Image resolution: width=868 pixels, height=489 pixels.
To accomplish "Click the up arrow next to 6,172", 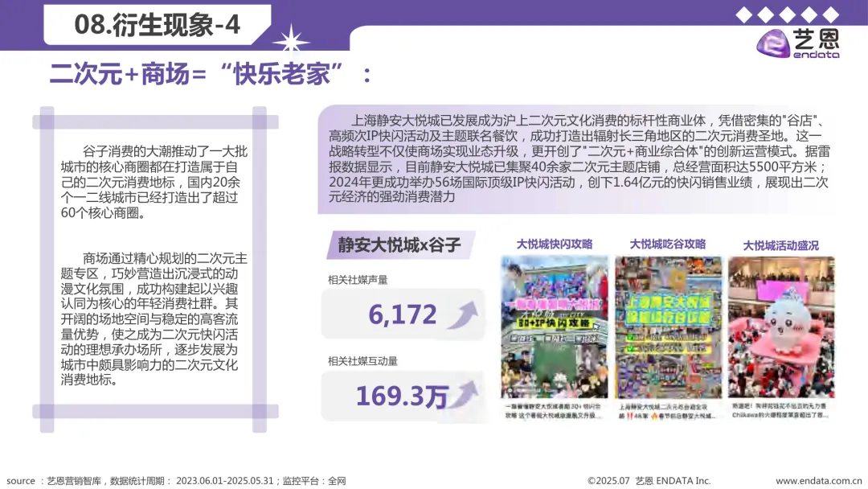I will (x=463, y=314).
